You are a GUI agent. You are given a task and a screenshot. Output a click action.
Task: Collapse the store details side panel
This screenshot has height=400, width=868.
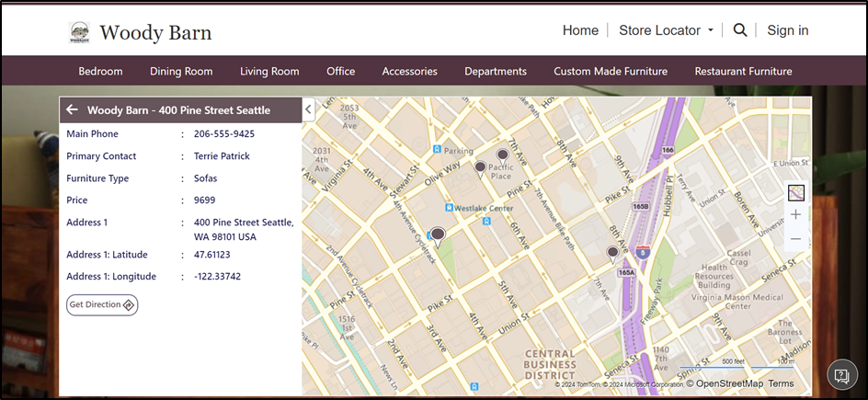click(309, 109)
